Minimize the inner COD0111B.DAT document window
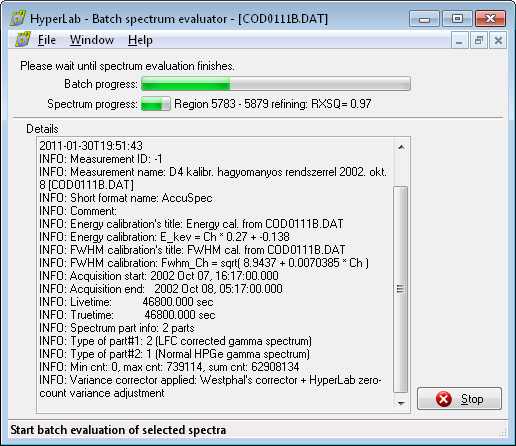 coord(460,41)
